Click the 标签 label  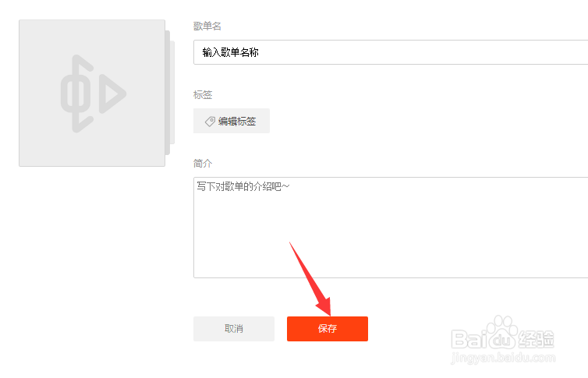coord(203,95)
